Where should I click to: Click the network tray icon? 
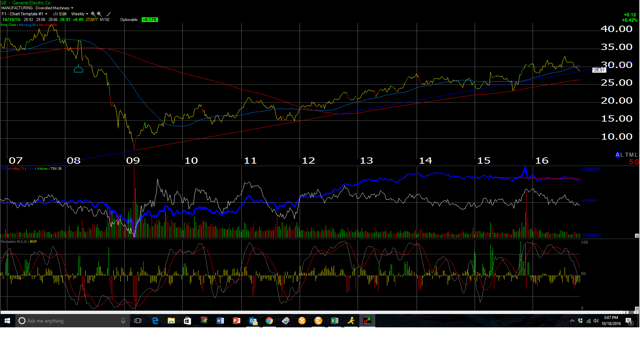(588, 321)
